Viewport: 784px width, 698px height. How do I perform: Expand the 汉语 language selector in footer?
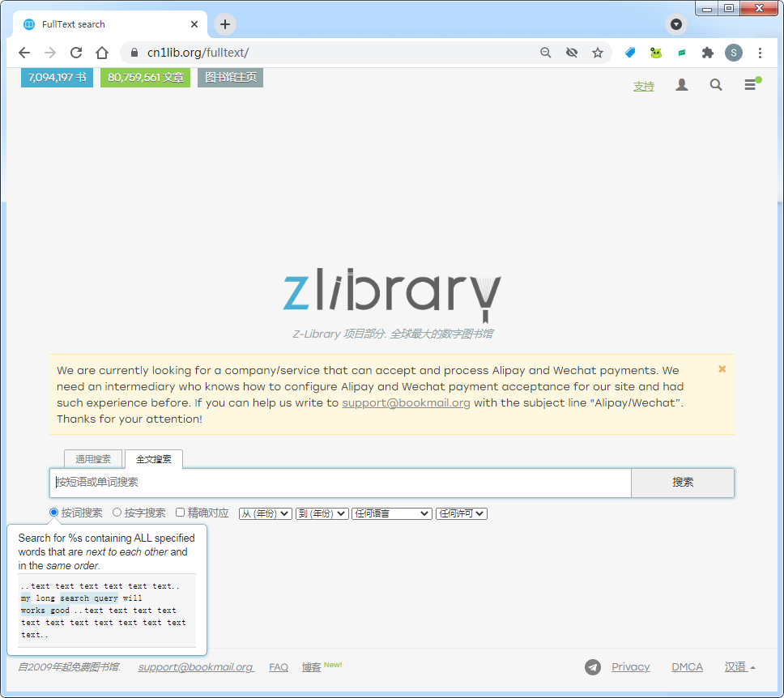tap(740, 667)
